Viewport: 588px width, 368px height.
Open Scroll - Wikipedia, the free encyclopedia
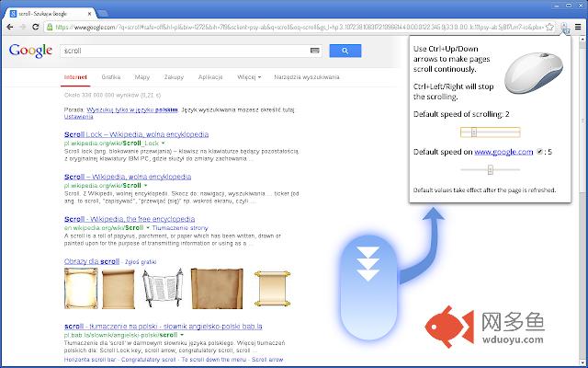[130, 219]
